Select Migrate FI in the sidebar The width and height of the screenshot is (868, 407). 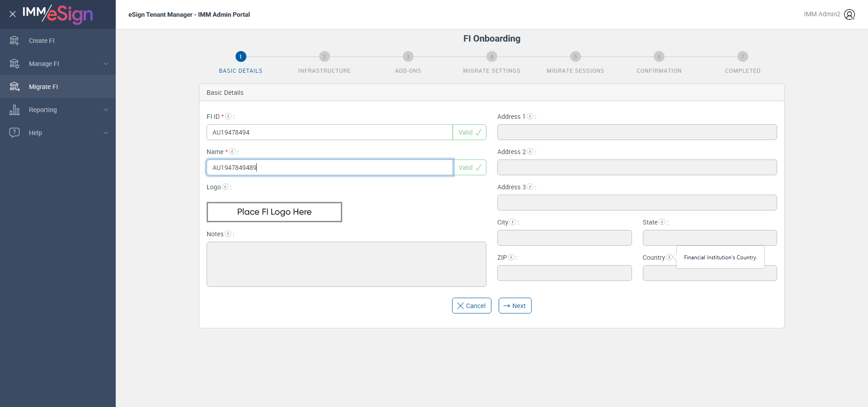[x=43, y=87]
